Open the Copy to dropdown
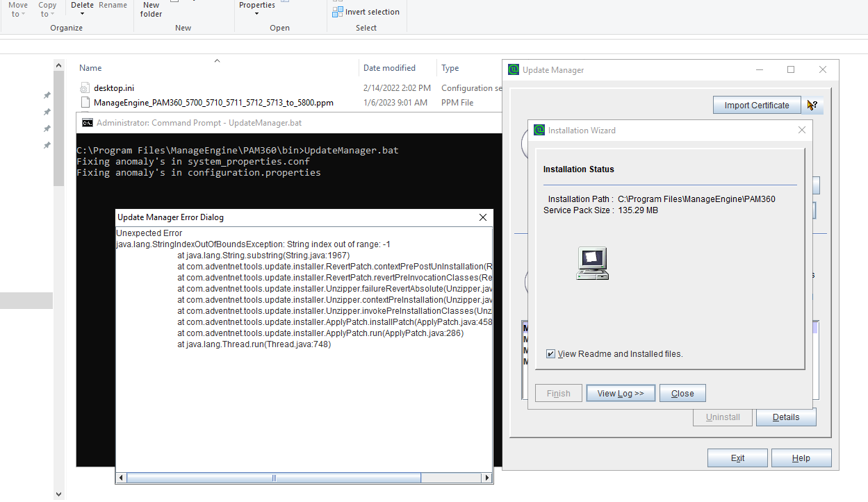The image size is (868, 502). click(47, 9)
